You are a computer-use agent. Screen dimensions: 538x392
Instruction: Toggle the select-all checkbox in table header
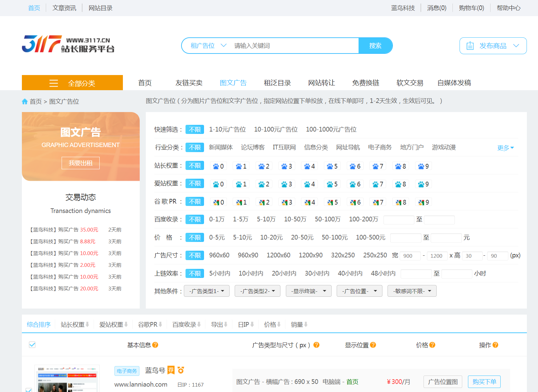point(32,345)
